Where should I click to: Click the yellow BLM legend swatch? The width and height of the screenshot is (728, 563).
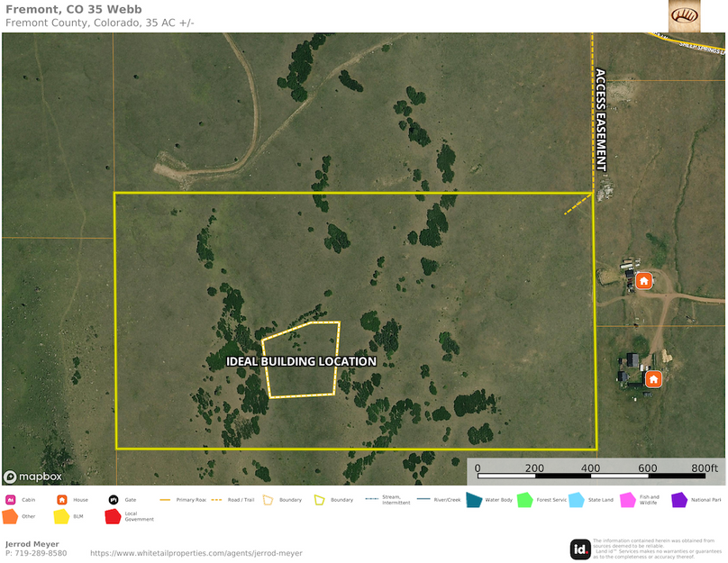pyautogui.click(x=61, y=516)
